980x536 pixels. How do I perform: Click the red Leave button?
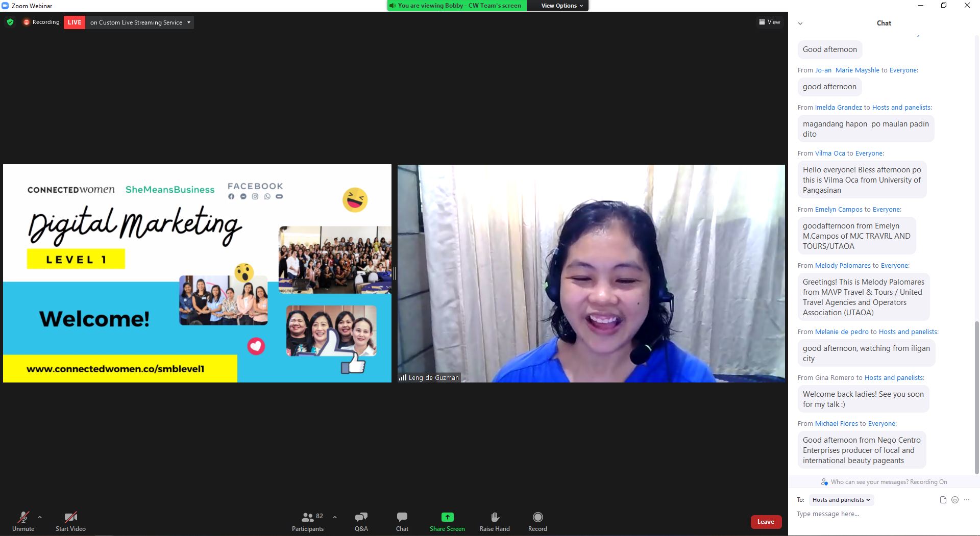pyautogui.click(x=766, y=522)
